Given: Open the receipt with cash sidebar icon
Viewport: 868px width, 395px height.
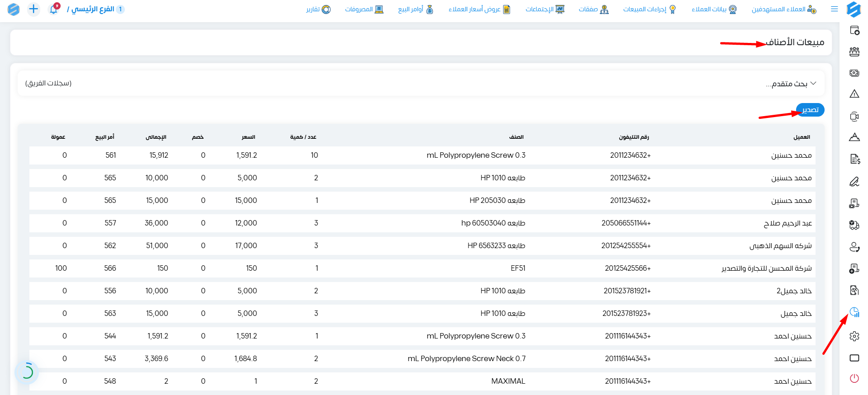Looking at the screenshot, I should pos(854,203).
